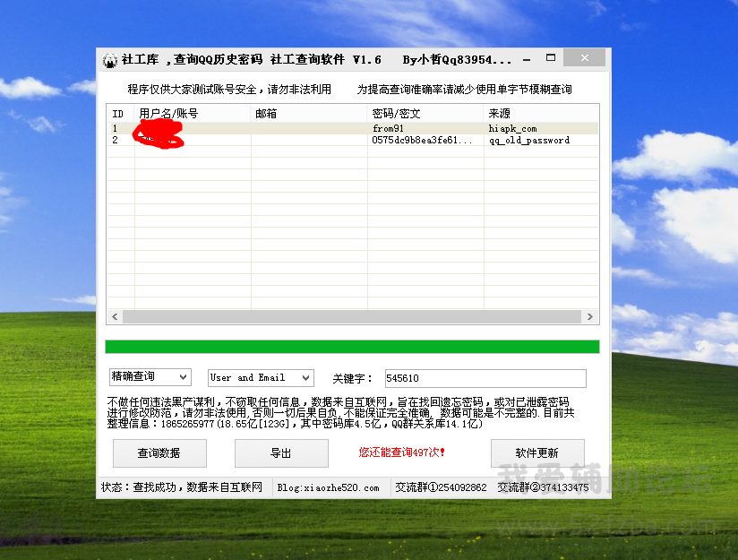Open the User and Email field dropdown

(x=261, y=378)
